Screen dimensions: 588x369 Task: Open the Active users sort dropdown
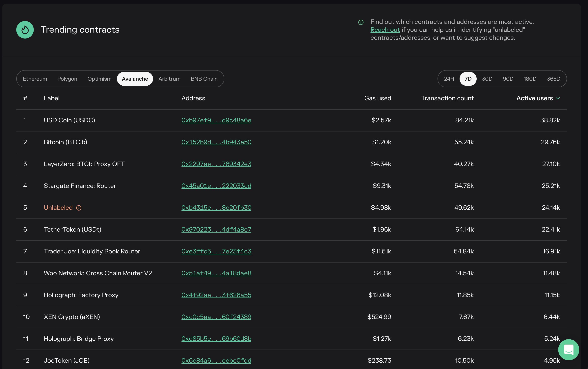(x=538, y=98)
